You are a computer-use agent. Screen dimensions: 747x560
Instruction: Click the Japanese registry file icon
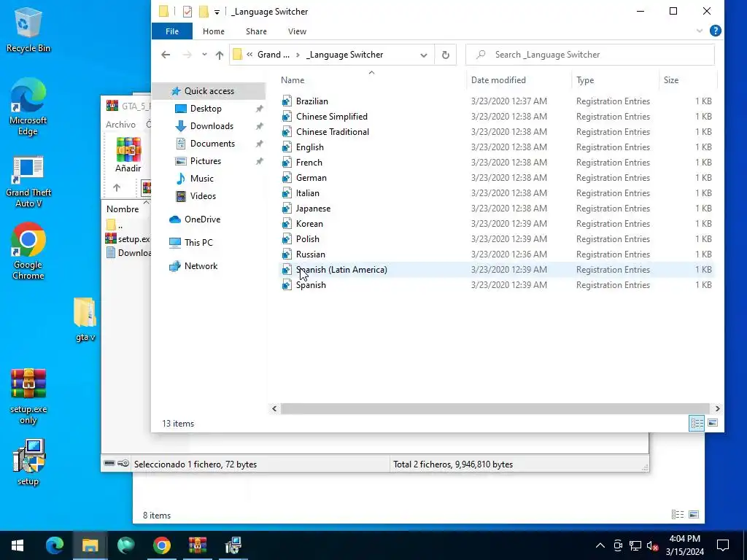click(286, 208)
